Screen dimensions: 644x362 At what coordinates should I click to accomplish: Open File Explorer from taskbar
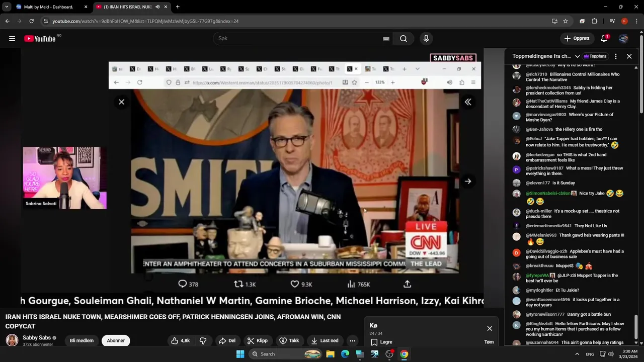[331, 354]
